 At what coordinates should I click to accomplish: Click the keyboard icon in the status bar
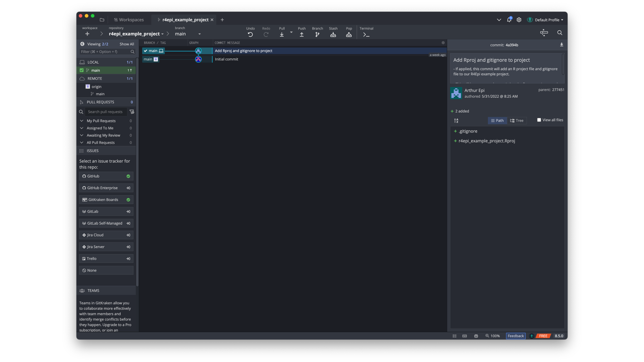[x=464, y=336]
